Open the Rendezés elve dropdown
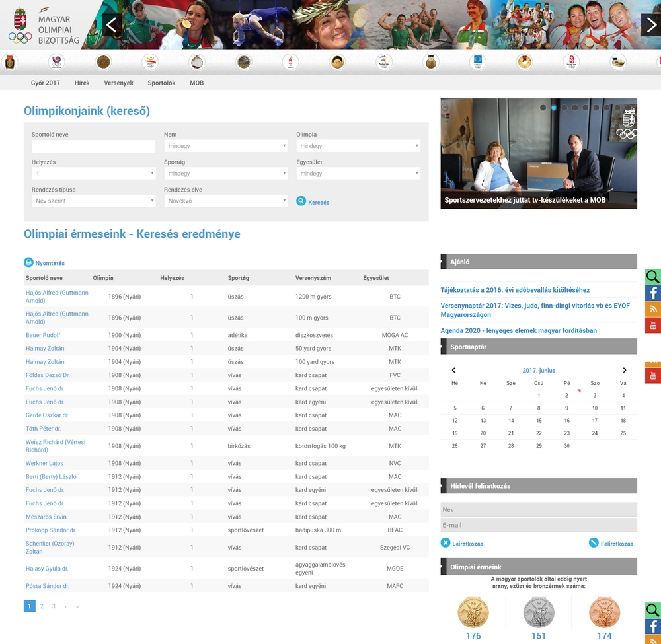Viewport: 661px width, 644px height. [x=226, y=201]
